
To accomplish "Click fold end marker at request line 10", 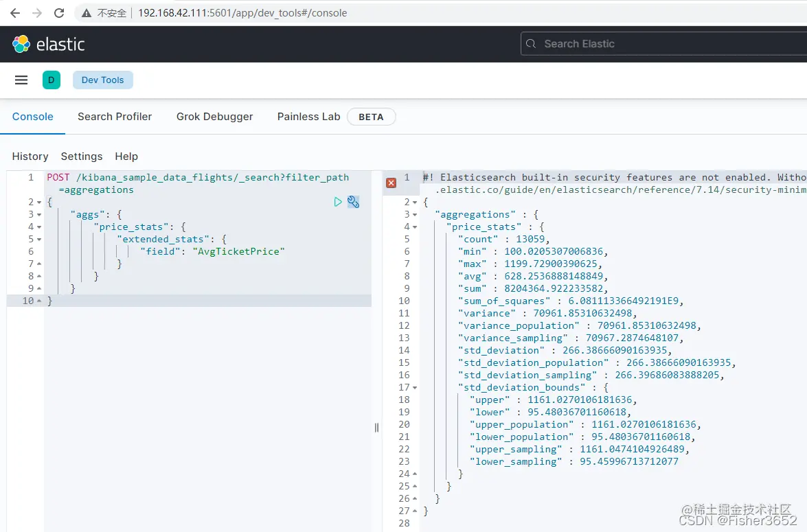I will [x=39, y=301].
